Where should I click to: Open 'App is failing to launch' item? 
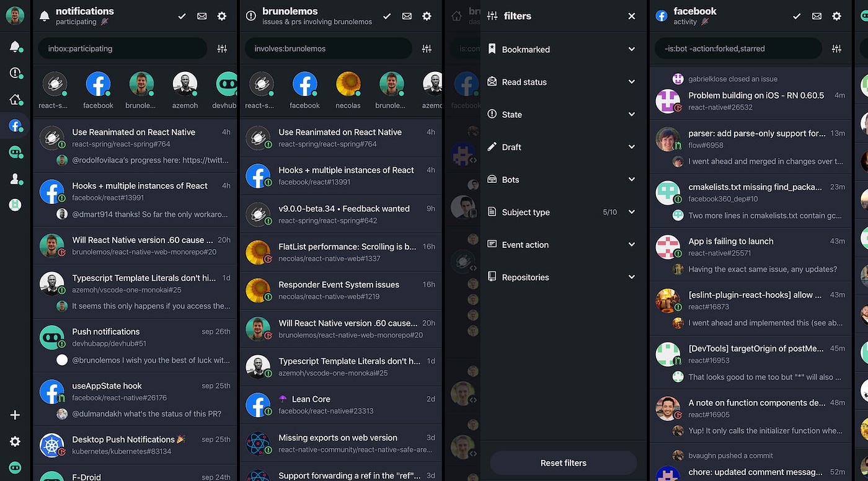pyautogui.click(x=751, y=254)
